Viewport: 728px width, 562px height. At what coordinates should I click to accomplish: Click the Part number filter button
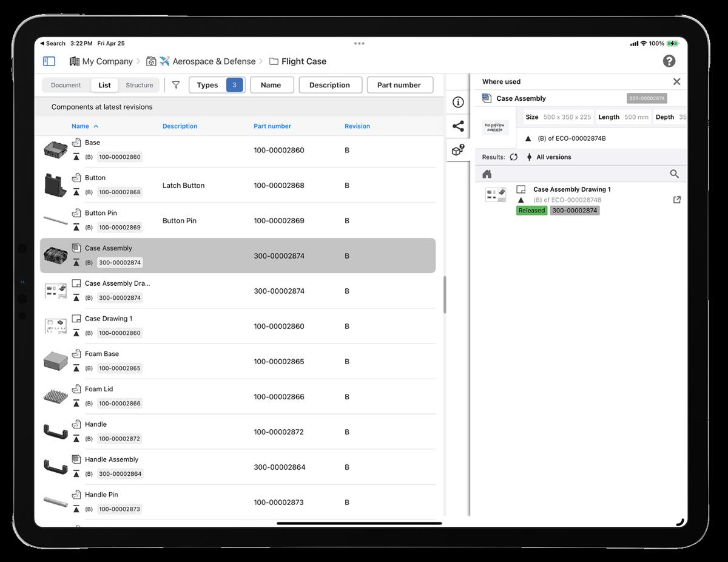coord(399,85)
